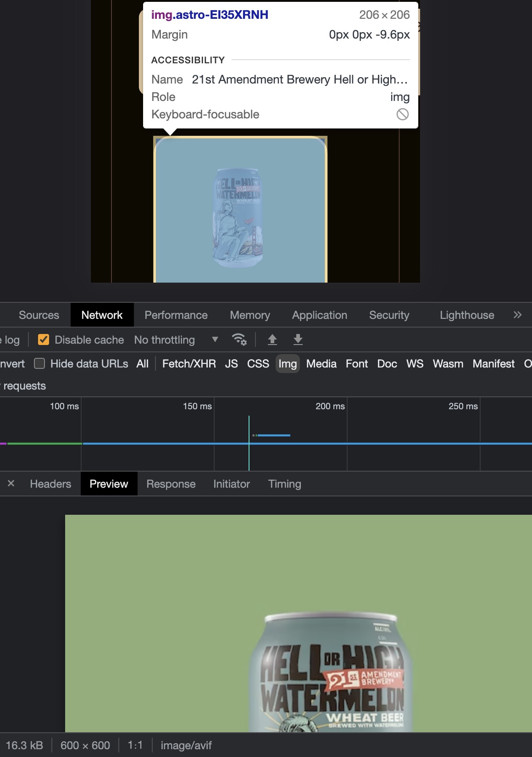Screen dimensions: 532x757
Task: Click the export HAR download arrow icon
Action: tap(298, 340)
